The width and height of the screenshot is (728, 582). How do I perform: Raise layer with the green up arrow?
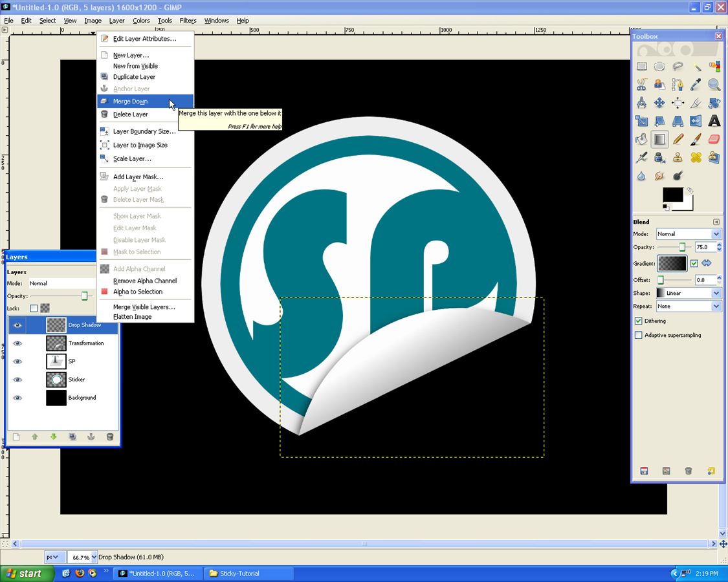[x=35, y=436]
